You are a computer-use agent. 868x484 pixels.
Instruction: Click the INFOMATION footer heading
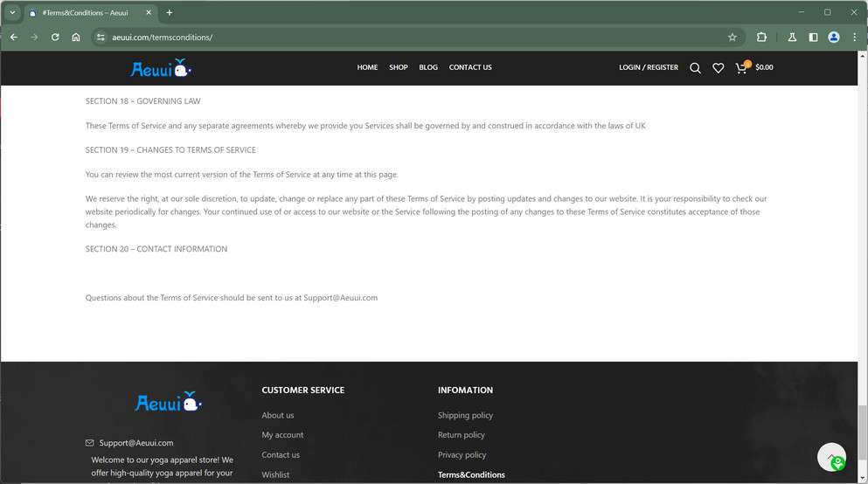pos(465,390)
